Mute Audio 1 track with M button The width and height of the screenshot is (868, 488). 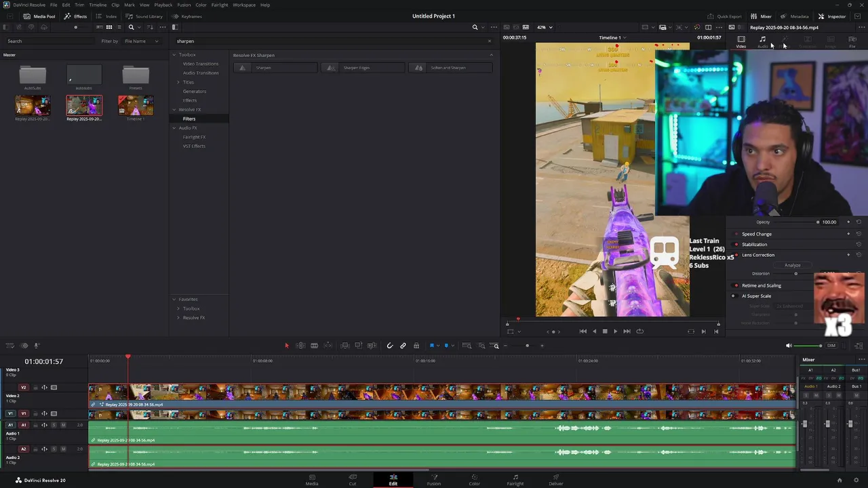(63, 425)
